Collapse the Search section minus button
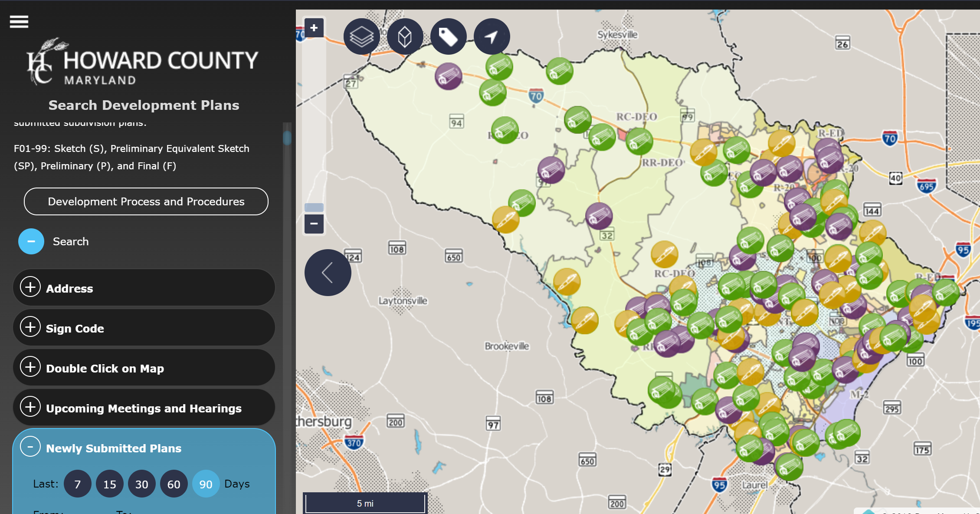The width and height of the screenshot is (980, 514). click(x=31, y=241)
